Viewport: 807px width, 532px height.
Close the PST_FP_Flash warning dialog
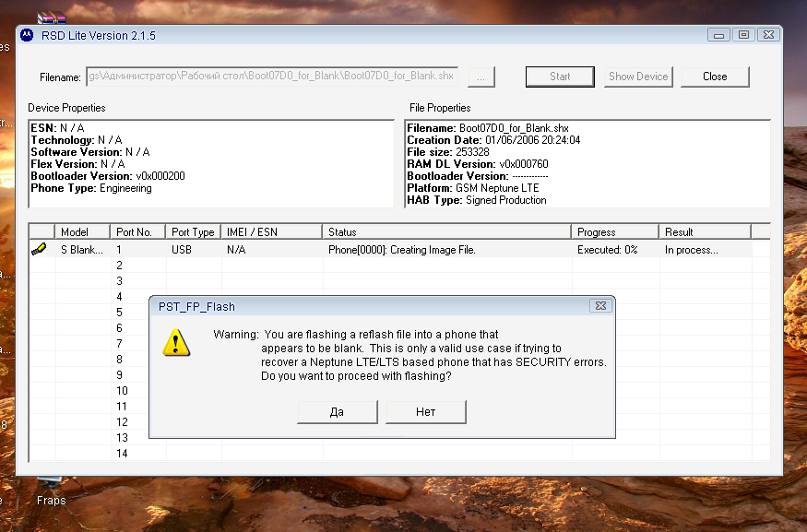(600, 305)
